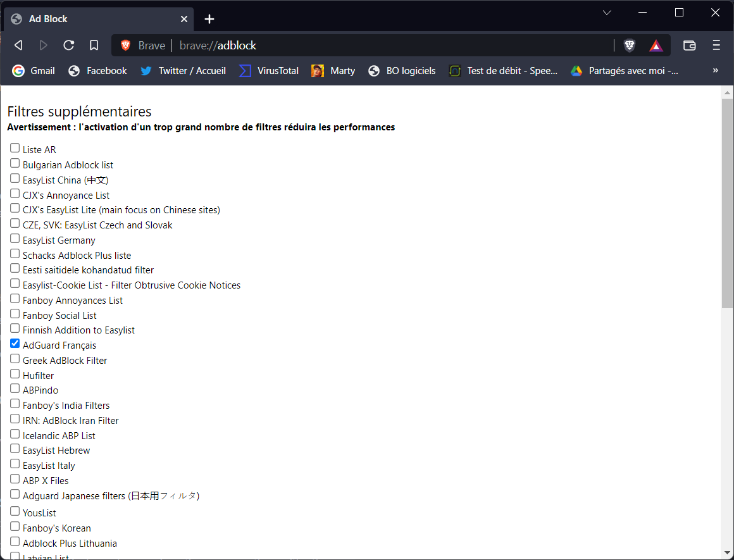Click the scrollbar down arrow

point(727,553)
